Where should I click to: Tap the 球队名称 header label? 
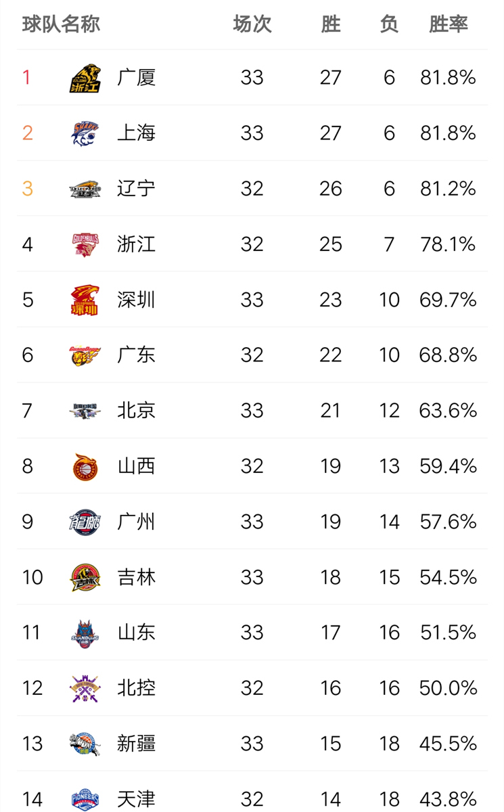click(x=61, y=24)
